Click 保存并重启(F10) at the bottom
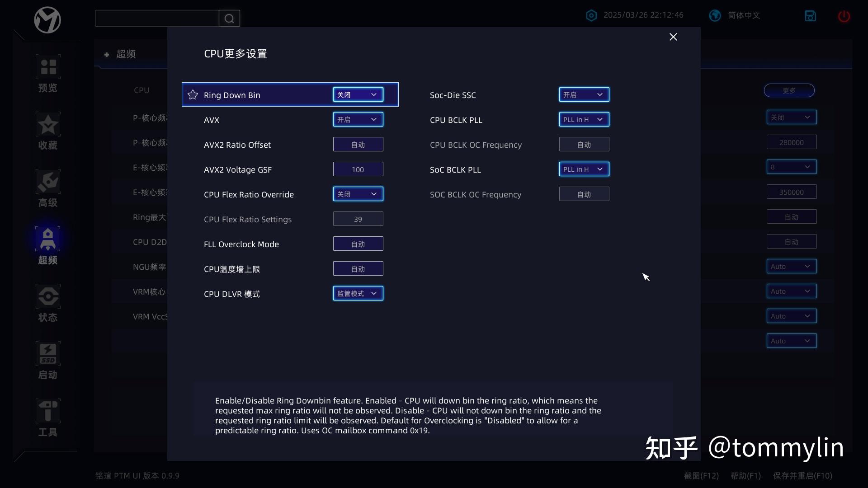The image size is (868, 488). coord(802,476)
